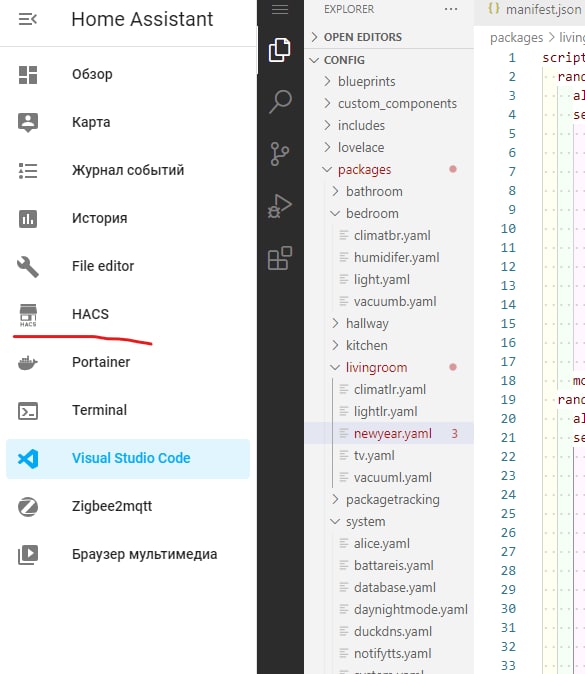Click line number 18 in the editor gutter
585x674 pixels.
click(x=508, y=381)
